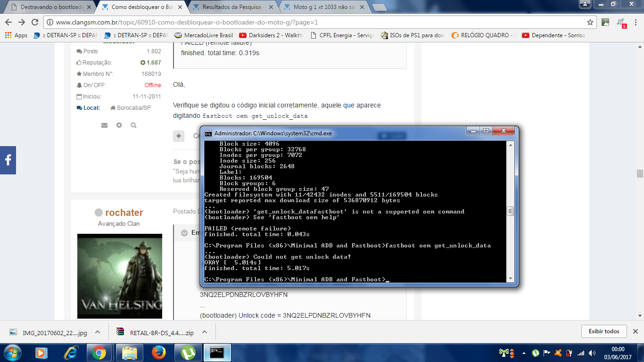Click the Sorocaba/SP location text
The width and height of the screenshot is (644, 362).
[134, 108]
